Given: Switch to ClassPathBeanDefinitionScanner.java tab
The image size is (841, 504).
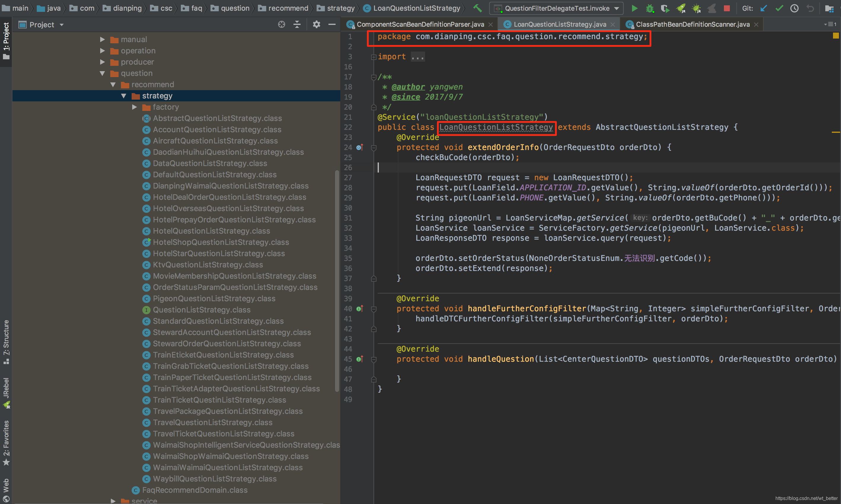Looking at the screenshot, I should (x=692, y=24).
